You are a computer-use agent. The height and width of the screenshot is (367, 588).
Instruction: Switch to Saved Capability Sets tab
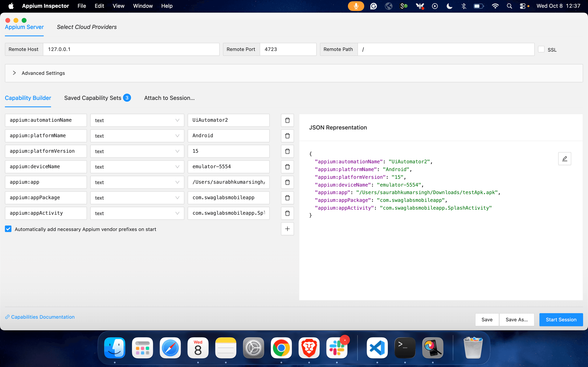92,98
